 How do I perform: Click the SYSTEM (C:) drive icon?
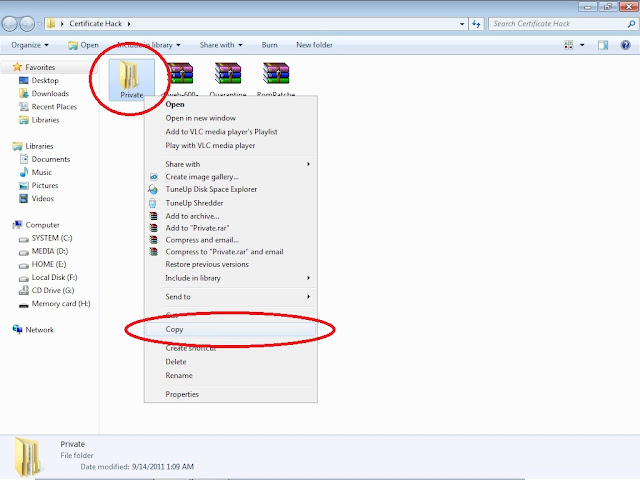click(x=24, y=239)
